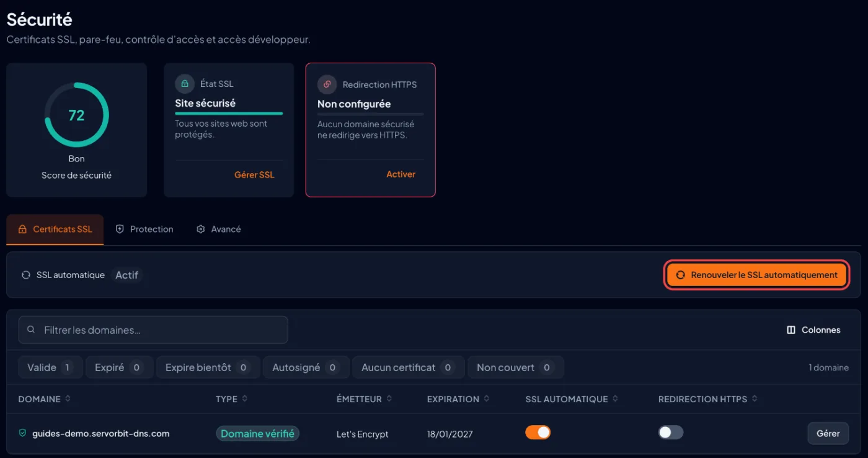This screenshot has height=458, width=868.
Task: Open the Colonnes column selector
Action: pyautogui.click(x=813, y=330)
